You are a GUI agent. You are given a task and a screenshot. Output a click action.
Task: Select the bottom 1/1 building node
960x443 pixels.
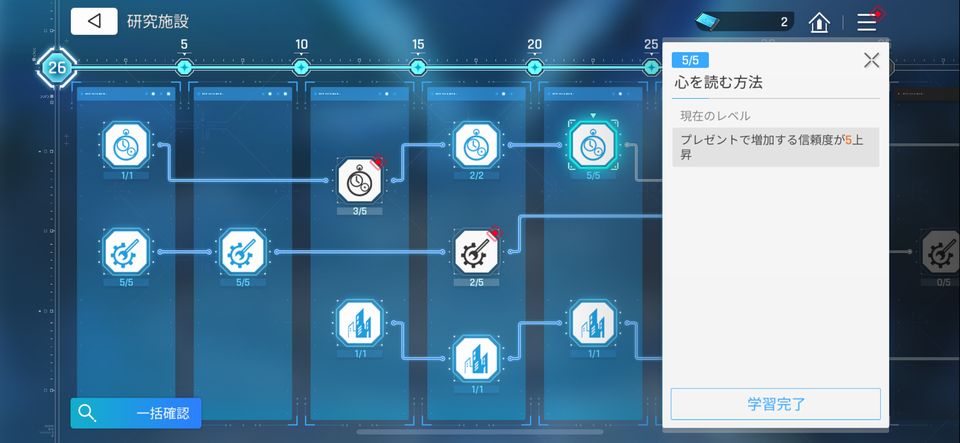point(476,359)
